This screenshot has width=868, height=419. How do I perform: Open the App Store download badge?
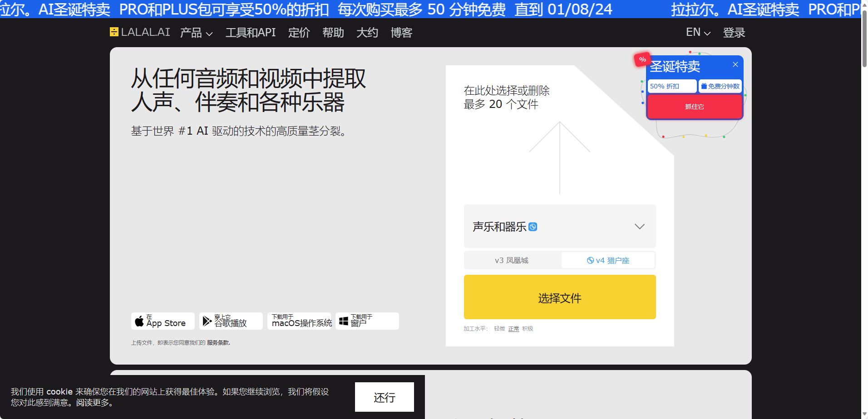pos(163,321)
